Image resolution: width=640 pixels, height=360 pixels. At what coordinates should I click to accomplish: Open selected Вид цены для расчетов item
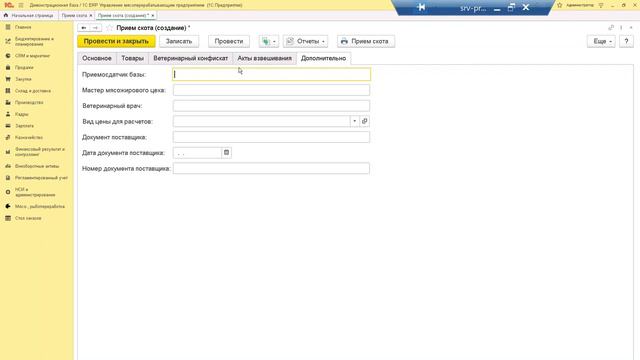[365, 121]
